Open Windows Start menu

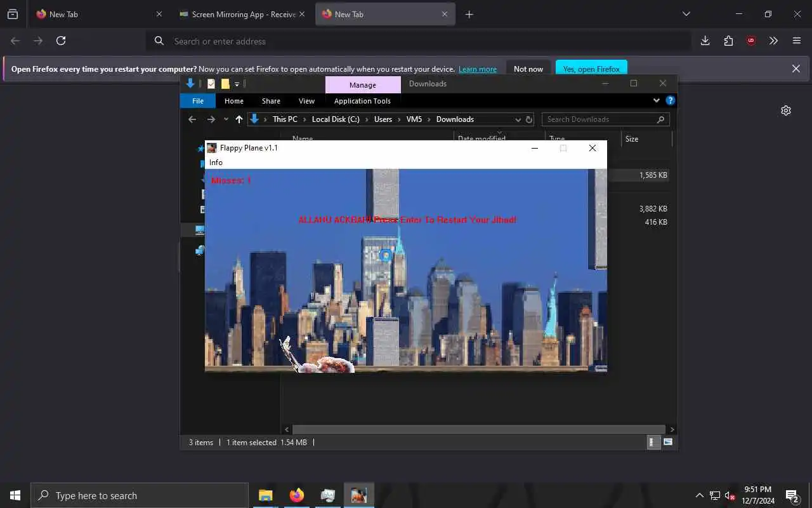click(15, 495)
